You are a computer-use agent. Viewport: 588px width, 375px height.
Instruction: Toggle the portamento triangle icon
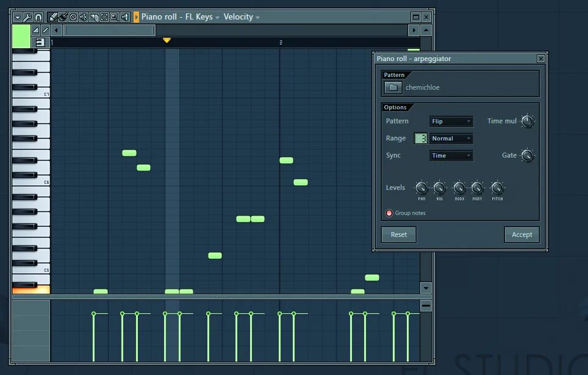pos(35,31)
